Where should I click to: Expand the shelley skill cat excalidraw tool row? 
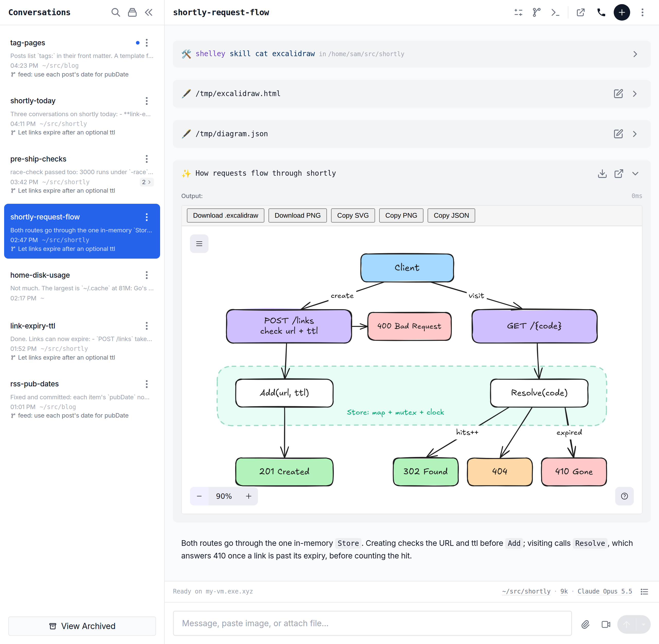635,54
